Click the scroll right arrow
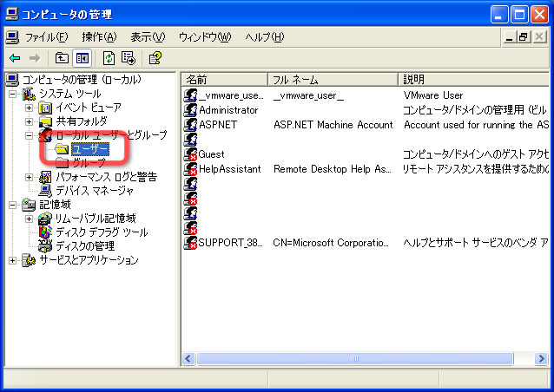This screenshot has width=554, height=392. point(541,359)
